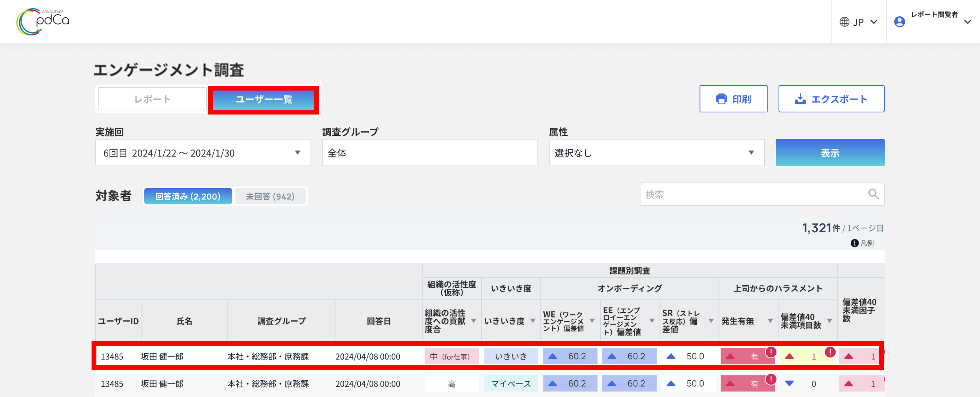Image resolution: width=980 pixels, height=397 pixels.
Task: Click the user avatar icon
Action: 899,22
